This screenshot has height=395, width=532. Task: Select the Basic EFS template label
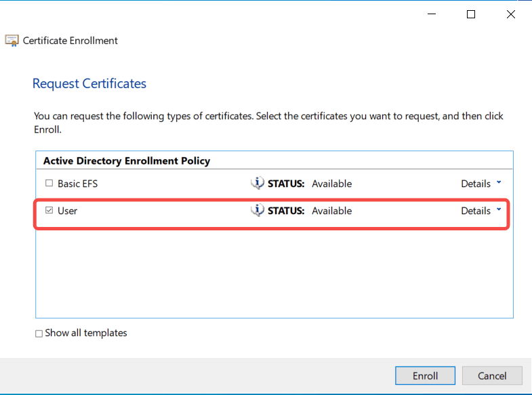coord(78,184)
